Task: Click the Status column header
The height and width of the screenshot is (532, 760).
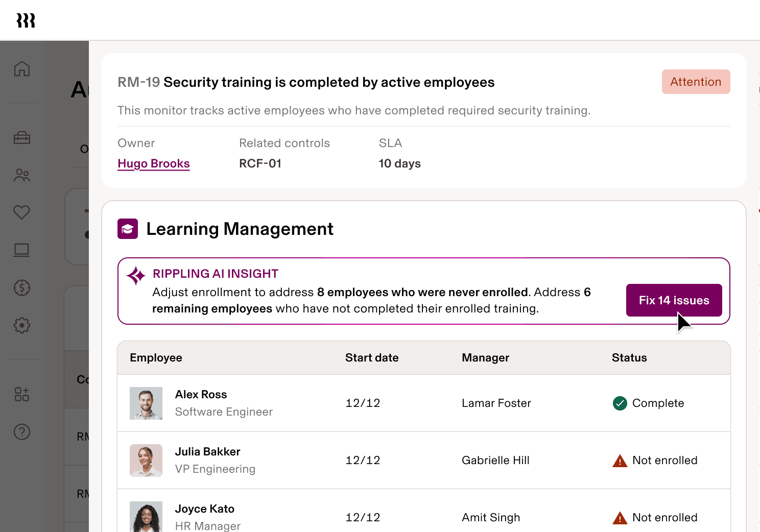Action: tap(629, 357)
